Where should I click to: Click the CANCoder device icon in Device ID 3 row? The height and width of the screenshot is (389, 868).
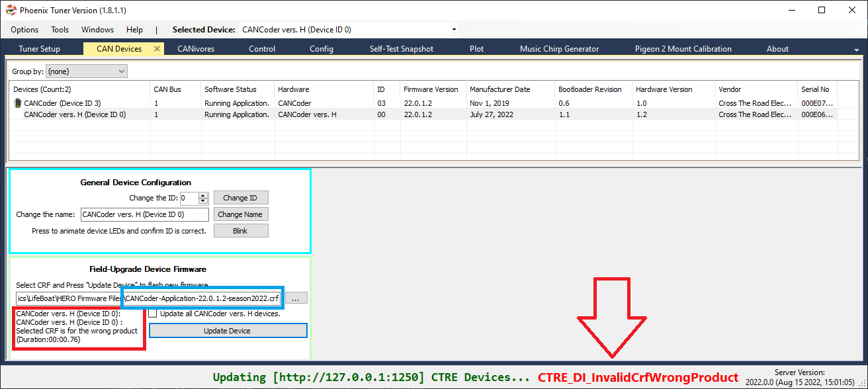point(17,103)
